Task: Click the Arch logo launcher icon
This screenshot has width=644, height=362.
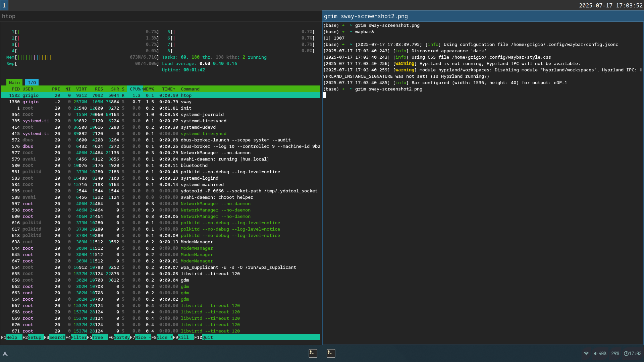Action: (x=5, y=354)
